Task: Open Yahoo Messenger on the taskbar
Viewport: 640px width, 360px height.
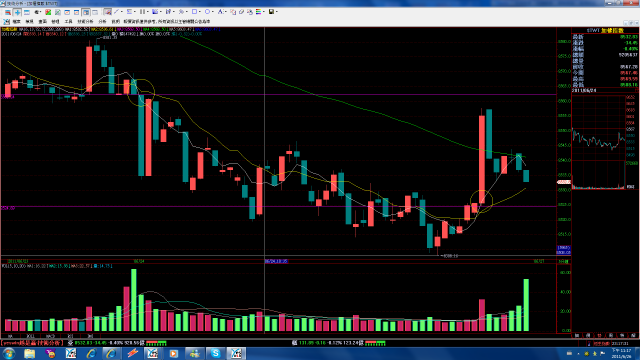Action: [51, 353]
